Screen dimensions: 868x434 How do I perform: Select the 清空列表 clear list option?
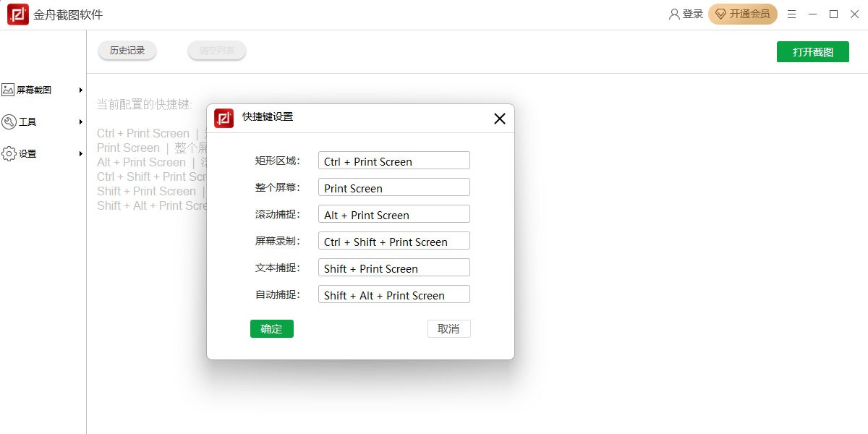(x=217, y=51)
